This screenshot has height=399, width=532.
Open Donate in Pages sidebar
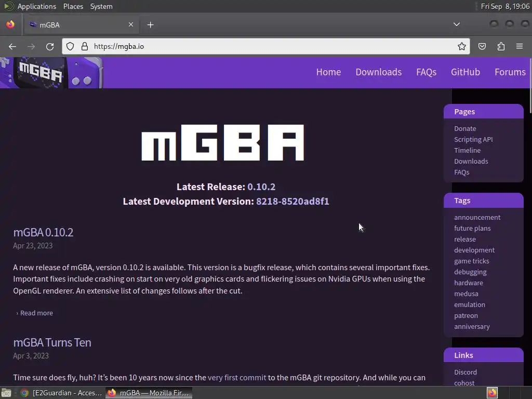(x=465, y=129)
